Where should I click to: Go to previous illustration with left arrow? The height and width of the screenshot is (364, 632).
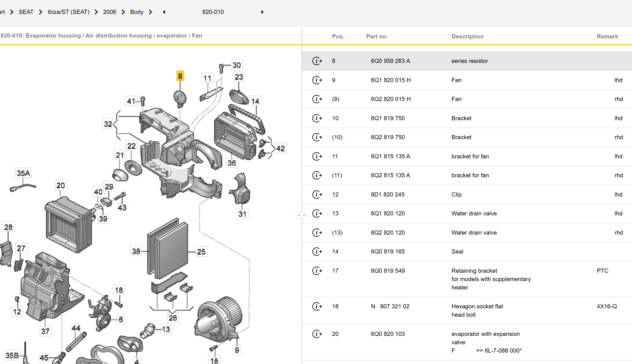coord(164,12)
